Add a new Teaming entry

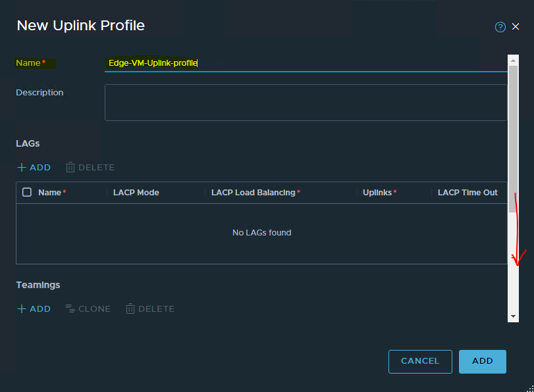34,308
